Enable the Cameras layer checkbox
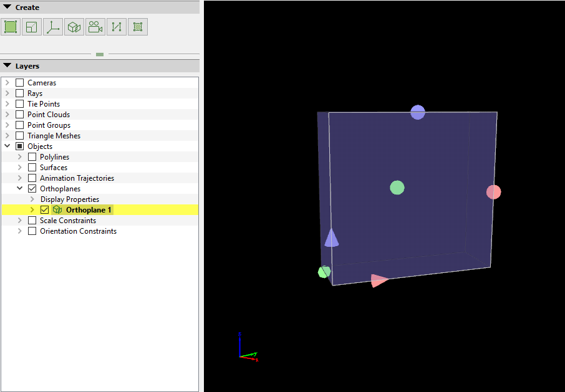 20,83
